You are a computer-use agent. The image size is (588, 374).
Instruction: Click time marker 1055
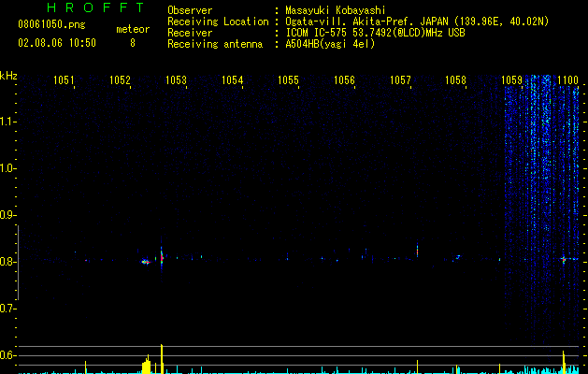[x=288, y=80]
